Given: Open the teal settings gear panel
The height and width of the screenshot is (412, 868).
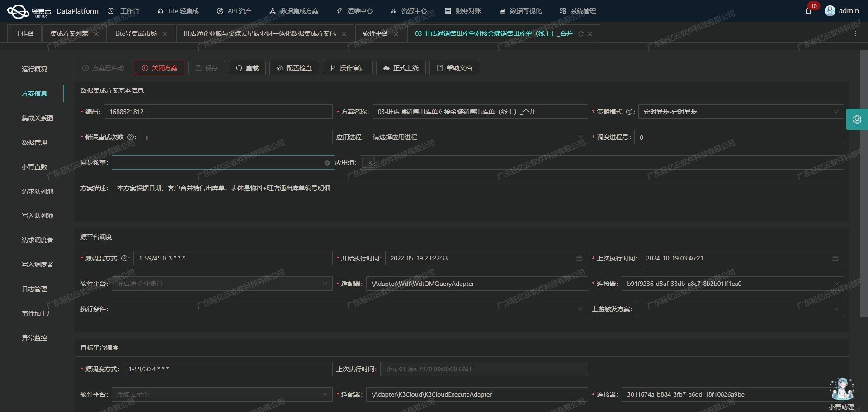Looking at the screenshot, I should 857,119.
